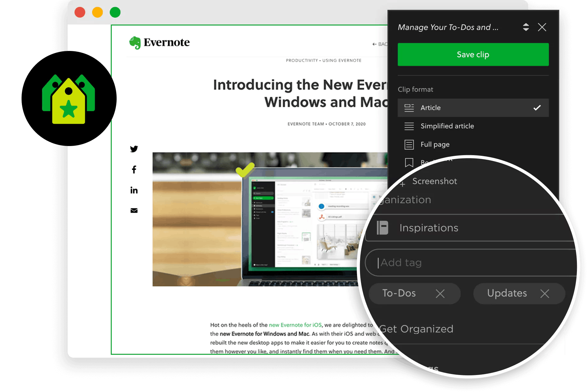
Task: Click the Evernote logo
Action: (x=159, y=42)
